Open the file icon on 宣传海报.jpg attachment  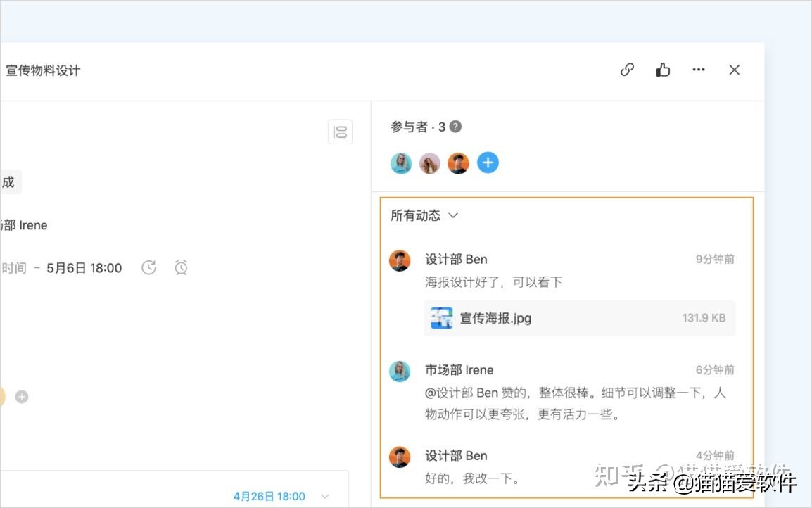441,317
